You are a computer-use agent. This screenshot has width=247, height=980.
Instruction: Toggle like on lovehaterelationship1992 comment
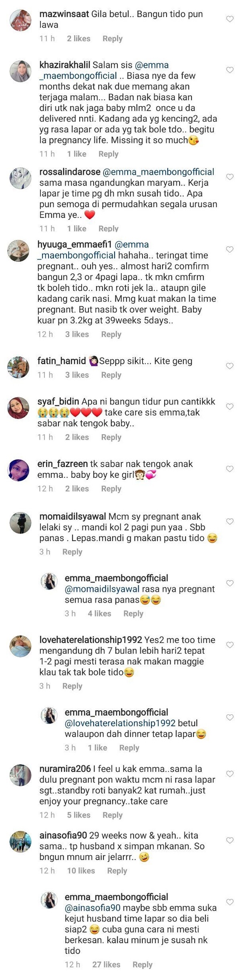pyautogui.click(x=230, y=645)
